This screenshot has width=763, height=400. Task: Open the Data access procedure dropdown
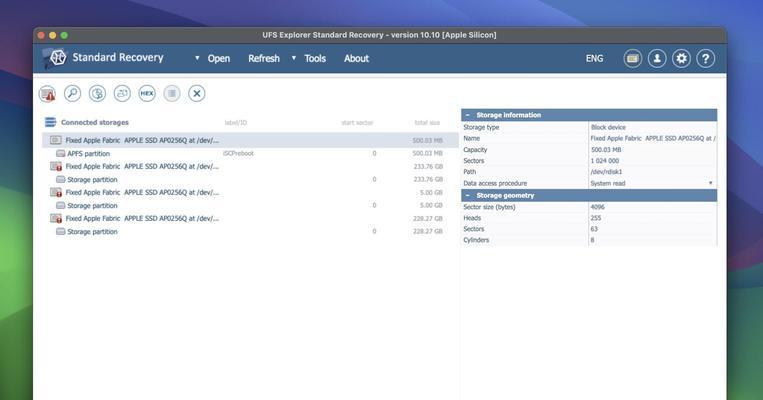click(710, 183)
